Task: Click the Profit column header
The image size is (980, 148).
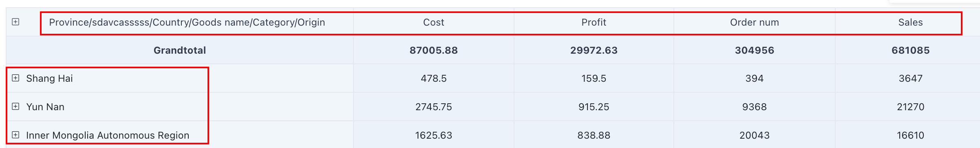Action: tap(594, 22)
